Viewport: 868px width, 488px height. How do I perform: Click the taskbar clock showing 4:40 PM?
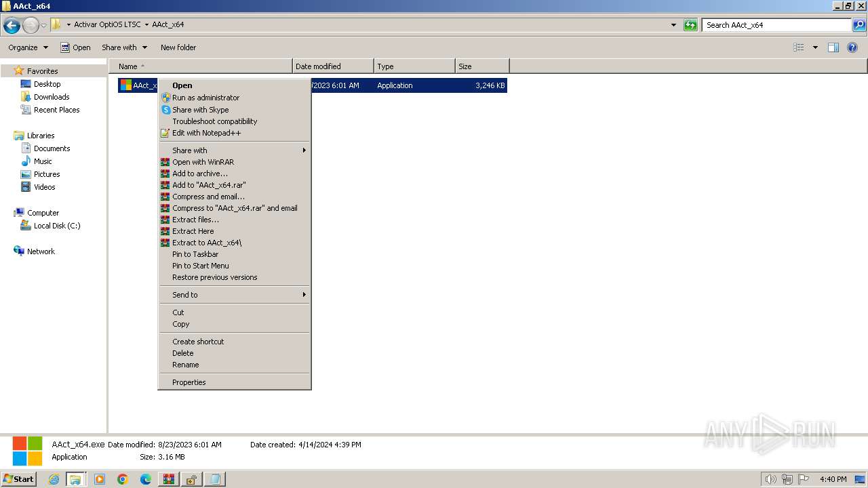(833, 479)
